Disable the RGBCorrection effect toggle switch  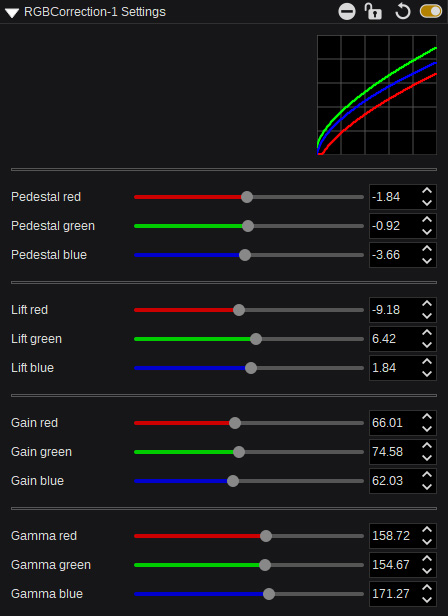431,11
